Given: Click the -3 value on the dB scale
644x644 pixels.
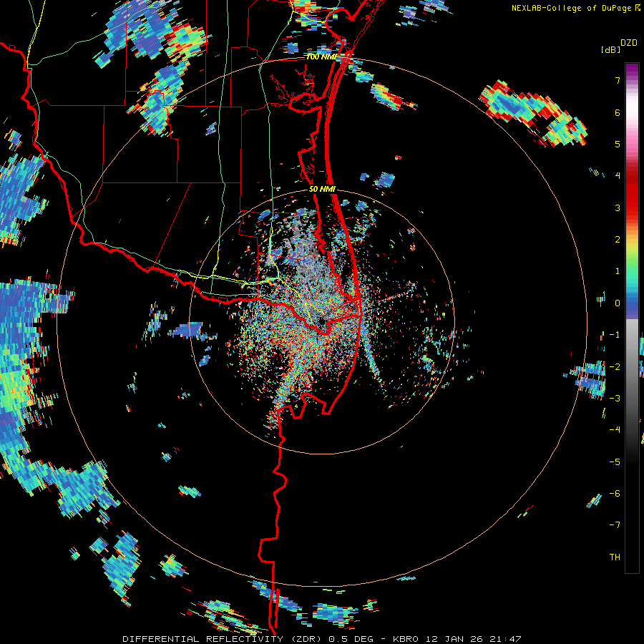Looking at the screenshot, I should [x=615, y=399].
